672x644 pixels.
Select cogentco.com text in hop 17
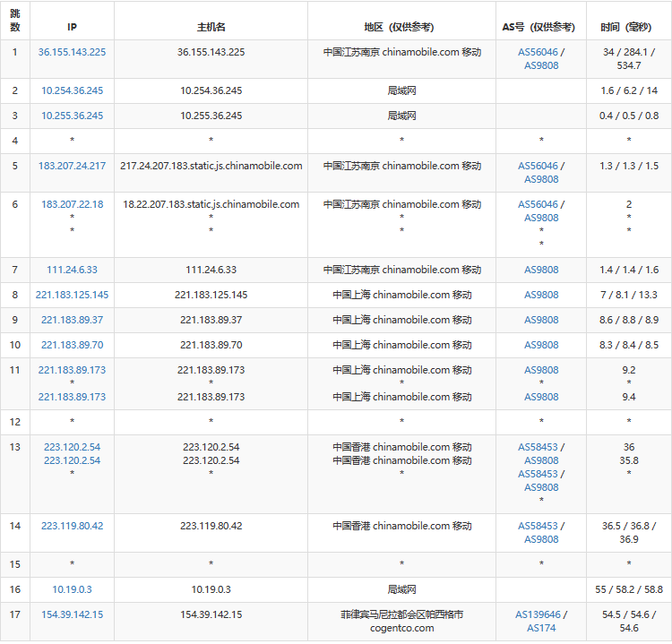[x=402, y=628]
